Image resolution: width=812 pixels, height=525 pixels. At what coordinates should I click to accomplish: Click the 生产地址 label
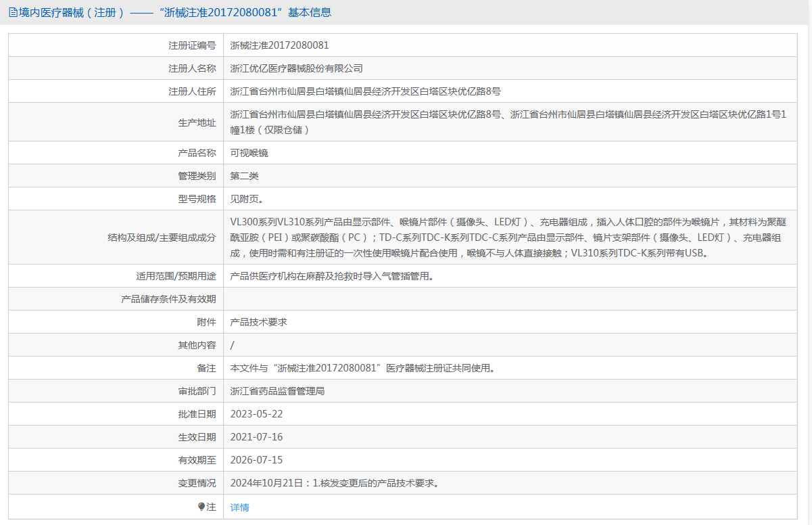[197, 122]
